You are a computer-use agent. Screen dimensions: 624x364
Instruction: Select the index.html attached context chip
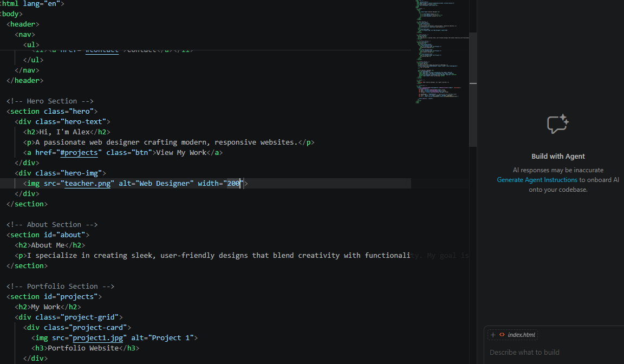coord(513,335)
